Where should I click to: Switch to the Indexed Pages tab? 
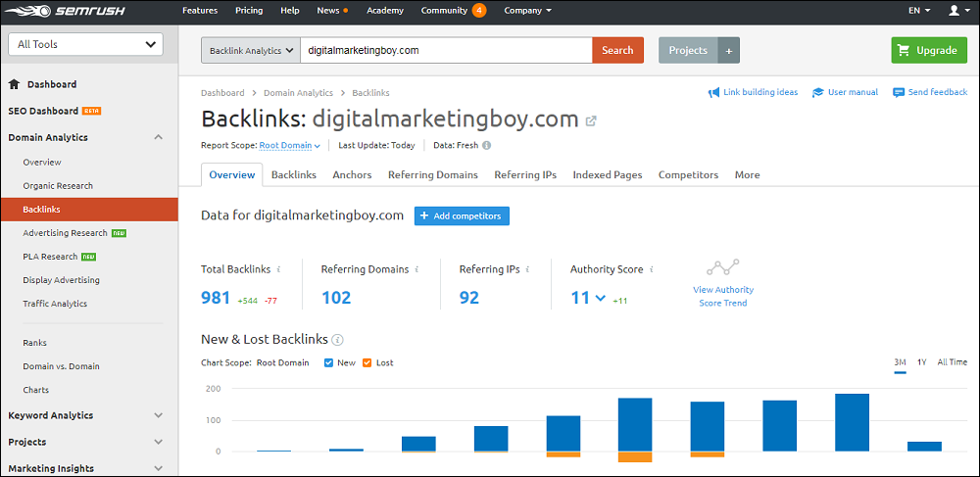pyautogui.click(x=608, y=174)
